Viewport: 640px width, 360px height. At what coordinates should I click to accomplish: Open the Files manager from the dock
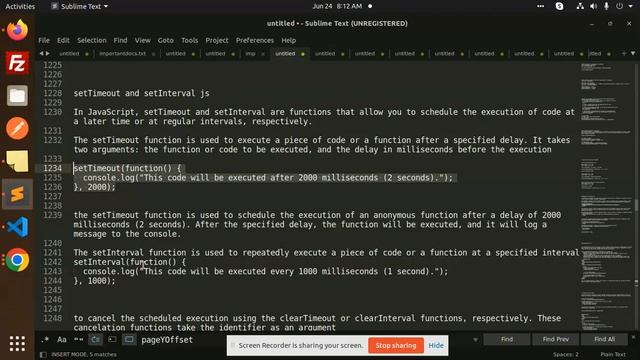point(17,96)
